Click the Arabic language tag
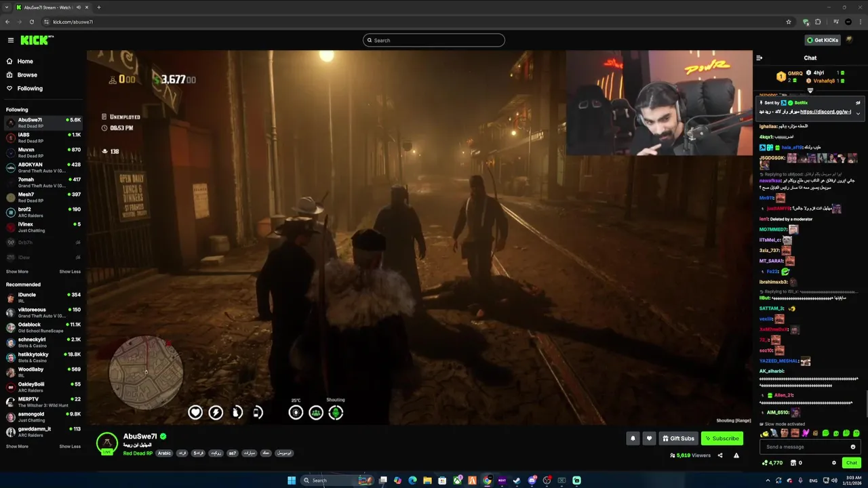 (x=164, y=453)
